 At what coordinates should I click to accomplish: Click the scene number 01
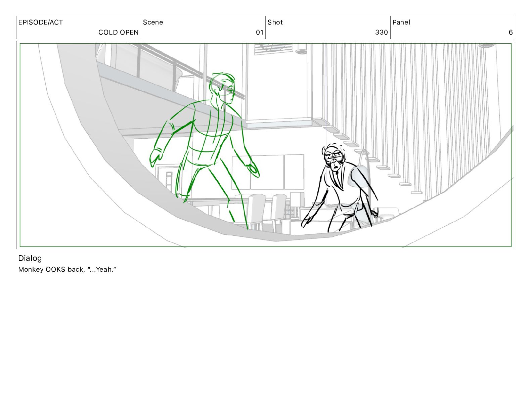point(259,33)
